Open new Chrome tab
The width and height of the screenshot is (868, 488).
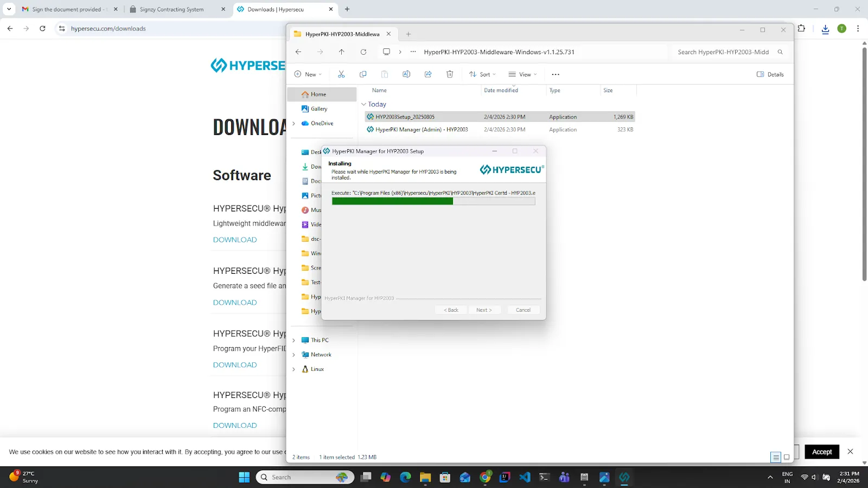pos(347,9)
